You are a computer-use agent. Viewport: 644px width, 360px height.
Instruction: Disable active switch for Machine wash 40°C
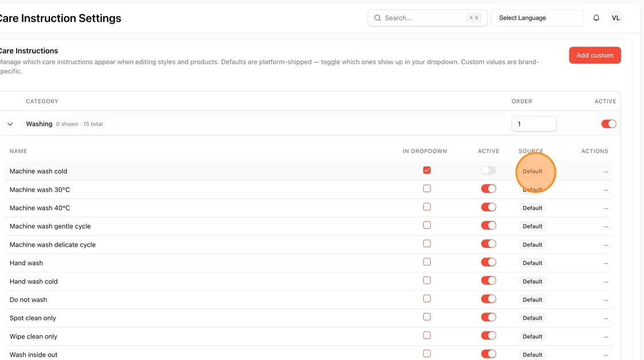pyautogui.click(x=488, y=207)
